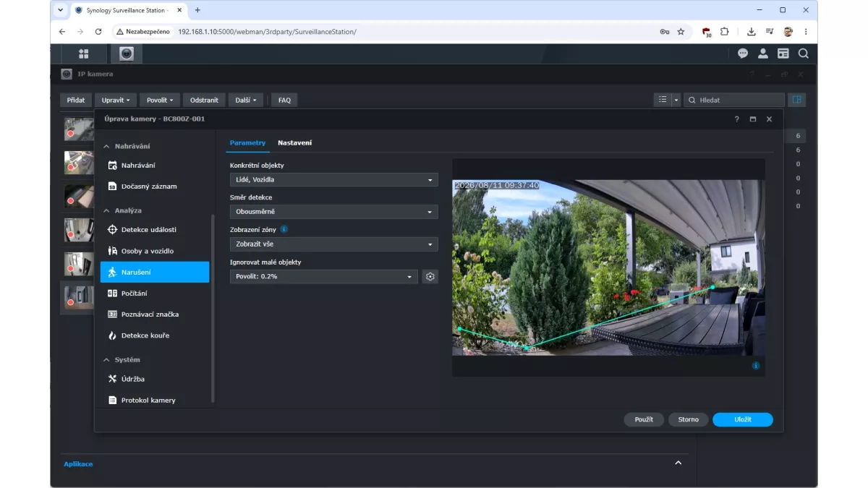The height and width of the screenshot is (488, 868).
Task: Open the Konkrétní objekty dropdown
Action: click(333, 179)
